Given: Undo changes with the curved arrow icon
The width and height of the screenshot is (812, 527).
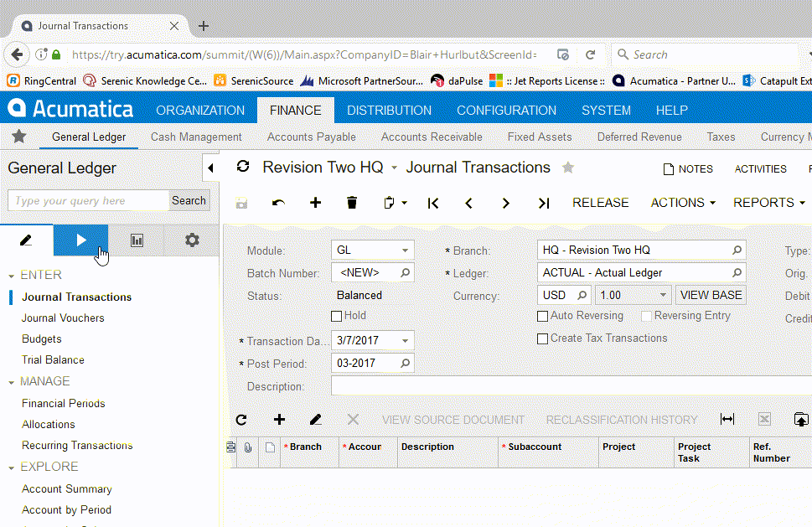Looking at the screenshot, I should point(278,203).
